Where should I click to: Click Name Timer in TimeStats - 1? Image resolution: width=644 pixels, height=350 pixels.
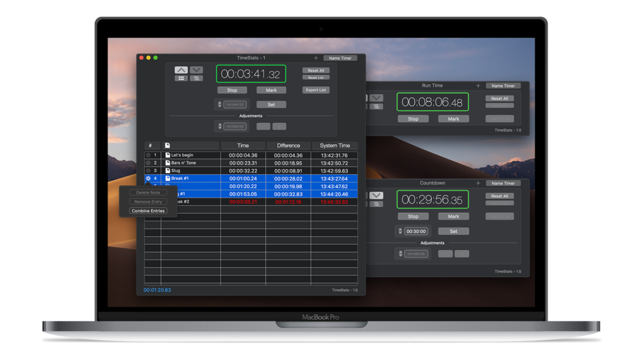pyautogui.click(x=340, y=58)
